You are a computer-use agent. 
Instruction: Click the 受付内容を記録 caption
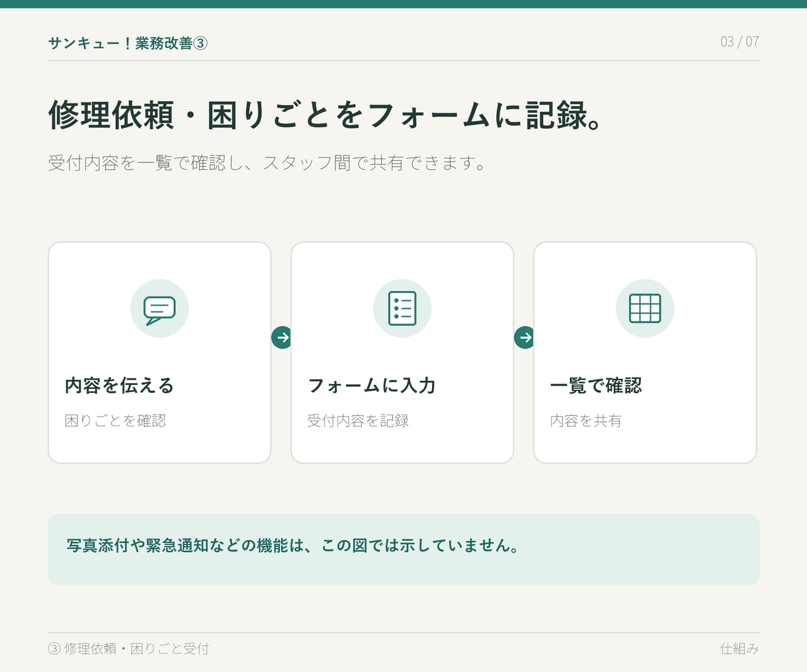pos(358,421)
